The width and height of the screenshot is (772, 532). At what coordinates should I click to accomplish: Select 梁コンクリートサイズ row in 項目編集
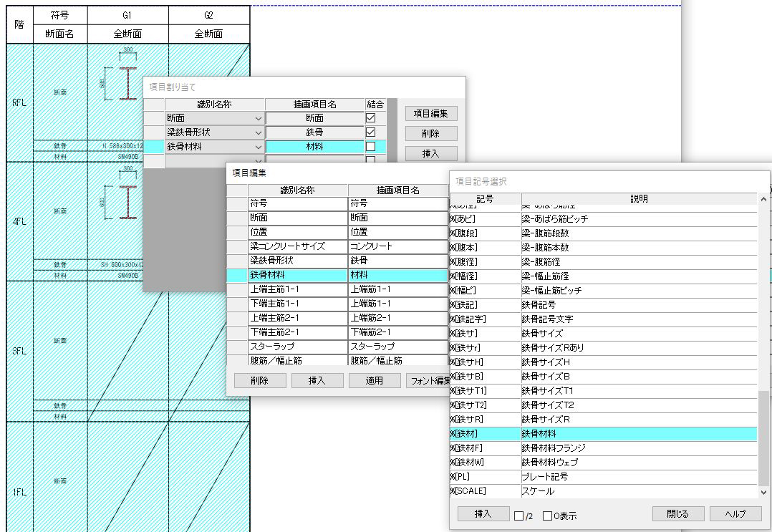click(337, 246)
